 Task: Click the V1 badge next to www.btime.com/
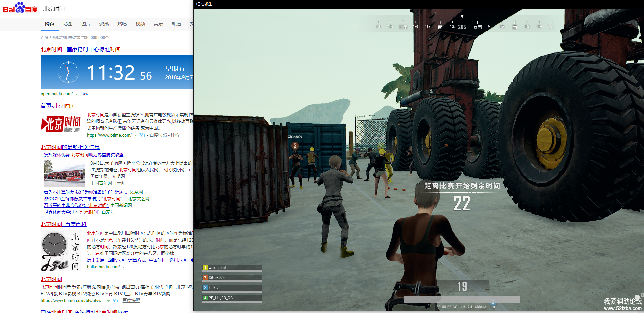(x=142, y=135)
